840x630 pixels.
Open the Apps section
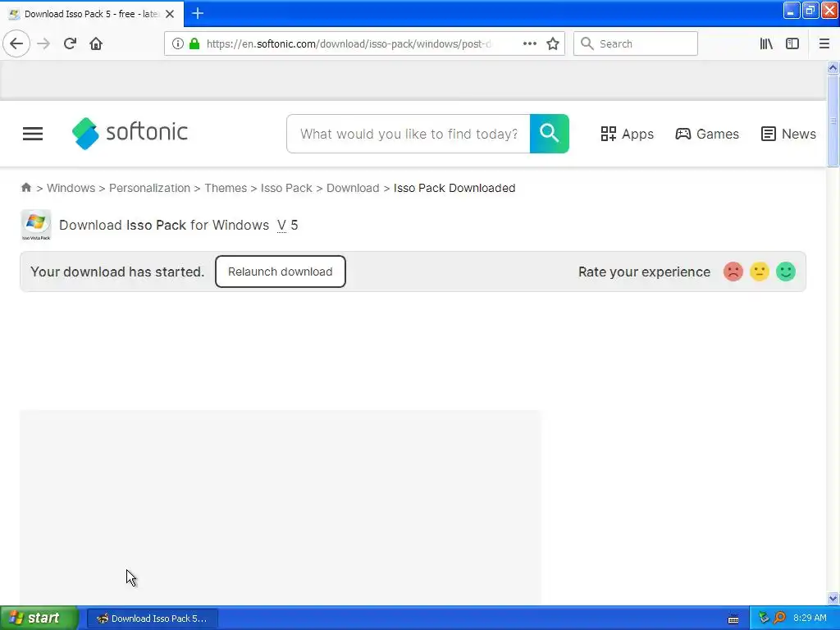tap(627, 134)
